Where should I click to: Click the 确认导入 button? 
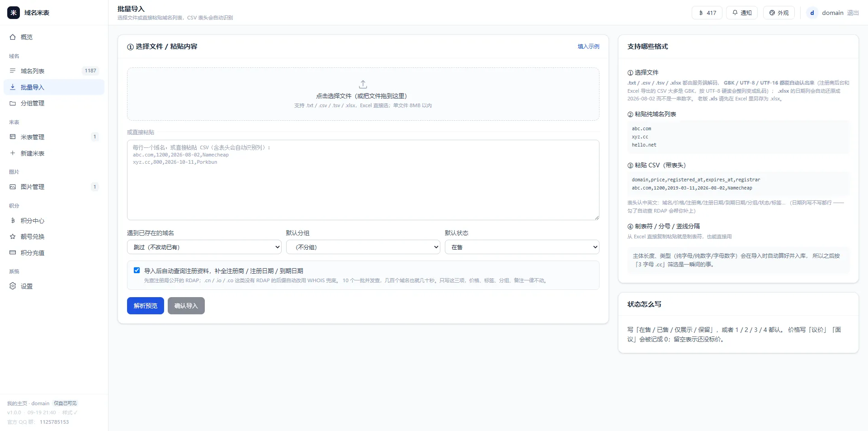pyautogui.click(x=186, y=306)
